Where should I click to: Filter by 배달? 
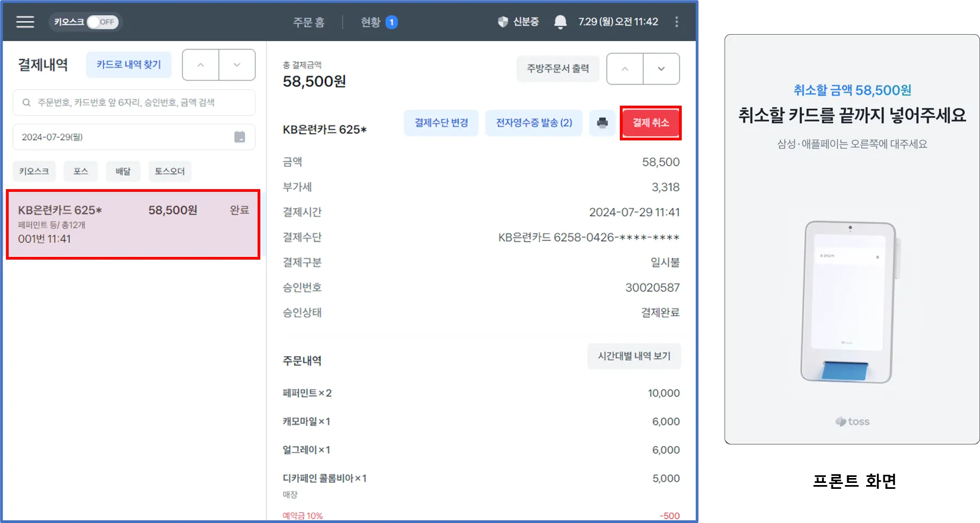click(123, 171)
